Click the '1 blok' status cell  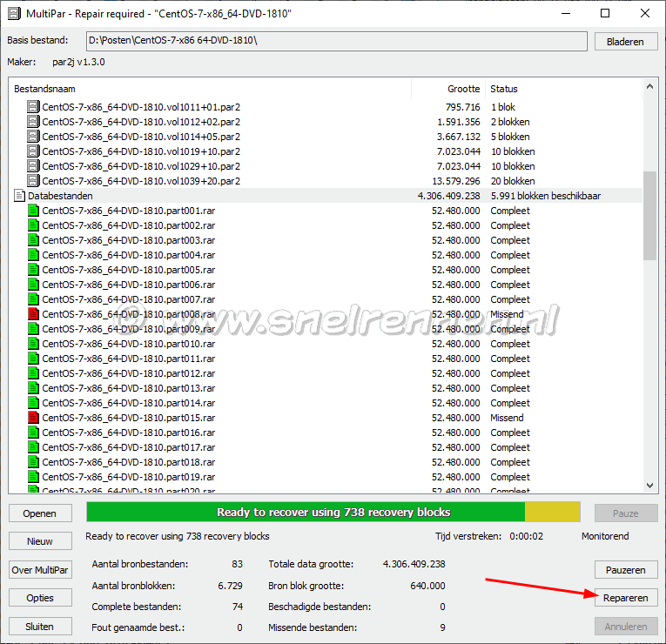pos(503,106)
